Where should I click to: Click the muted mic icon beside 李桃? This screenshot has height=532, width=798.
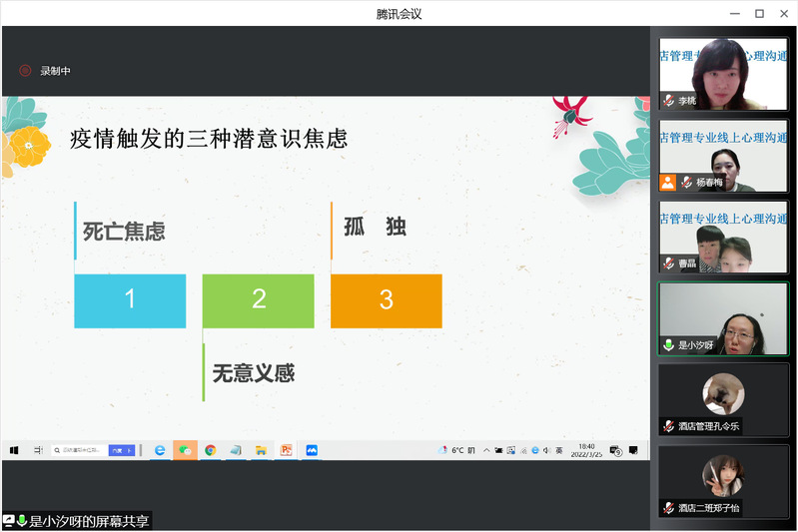click(x=669, y=101)
